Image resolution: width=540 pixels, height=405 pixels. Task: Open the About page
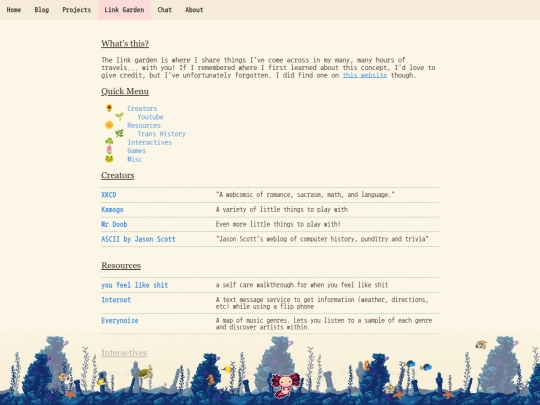[194, 10]
